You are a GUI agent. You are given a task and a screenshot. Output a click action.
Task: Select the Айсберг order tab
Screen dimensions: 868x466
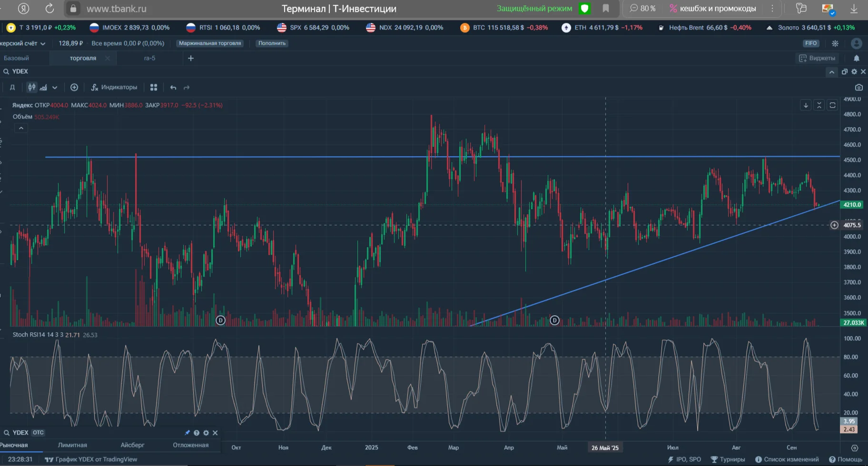coord(132,445)
